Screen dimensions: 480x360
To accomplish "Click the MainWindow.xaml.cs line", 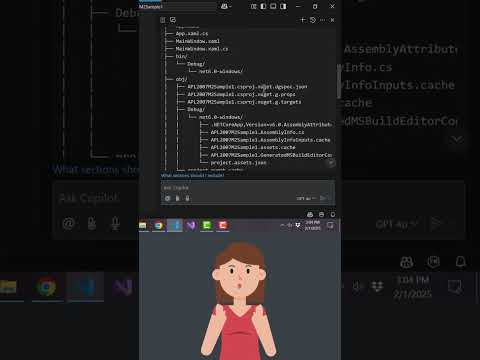I will click(202, 49).
